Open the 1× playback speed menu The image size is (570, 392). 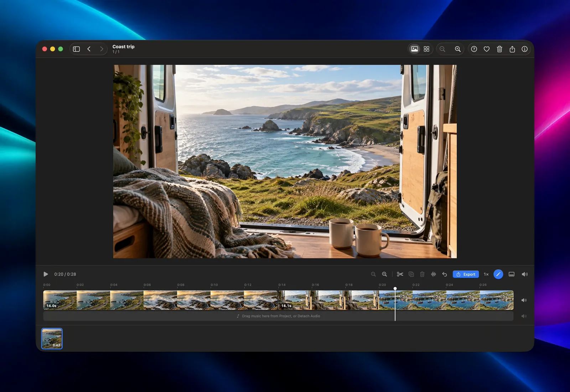pos(486,274)
